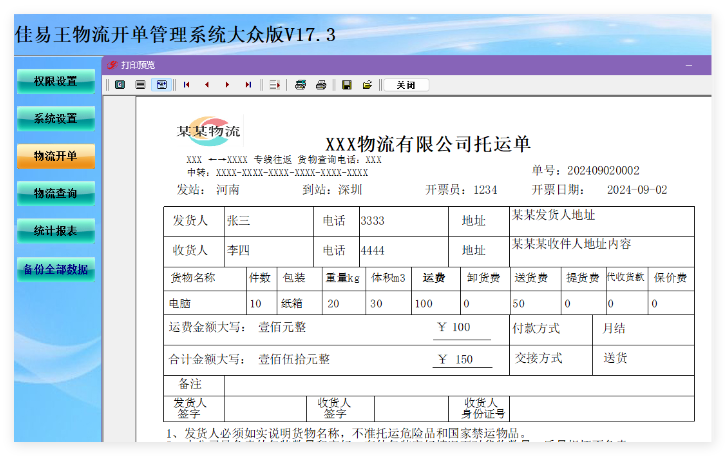Open a report file with folder icon
This screenshot has width=728, height=456.
tap(367, 85)
